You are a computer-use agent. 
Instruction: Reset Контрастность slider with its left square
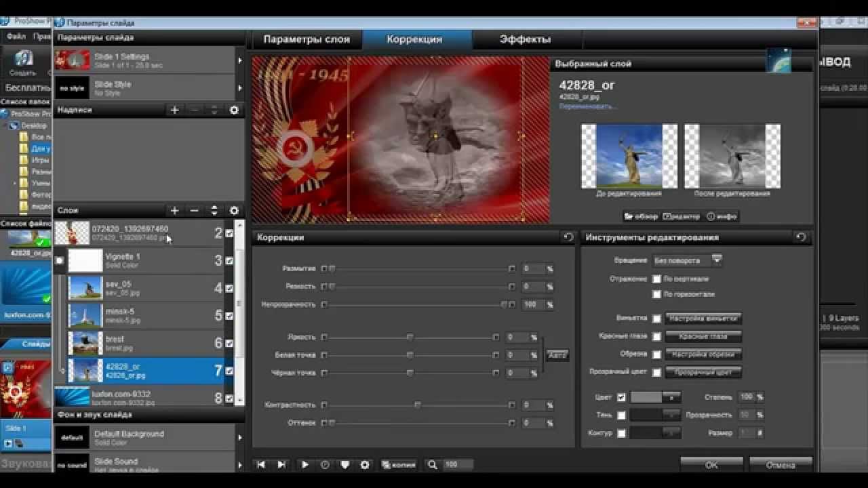click(x=324, y=405)
